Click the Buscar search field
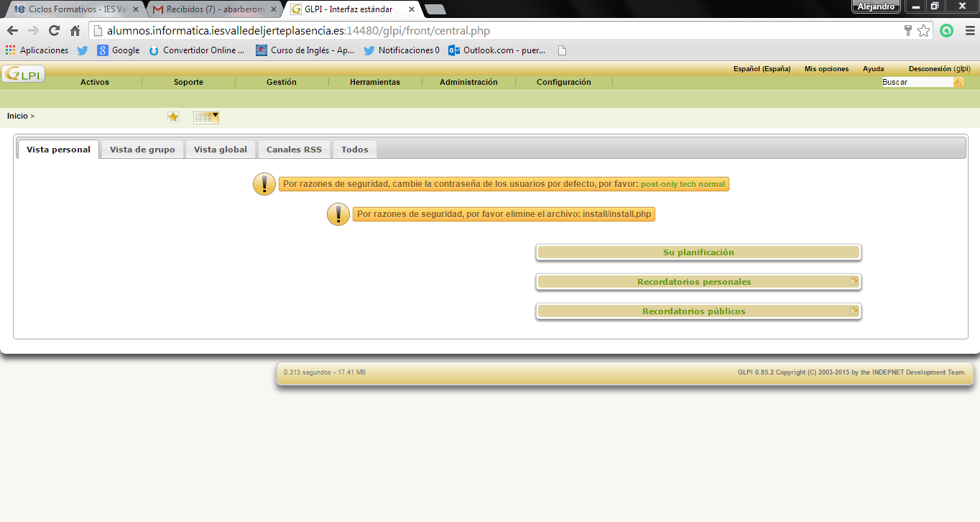This screenshot has height=522, width=980. [x=916, y=83]
